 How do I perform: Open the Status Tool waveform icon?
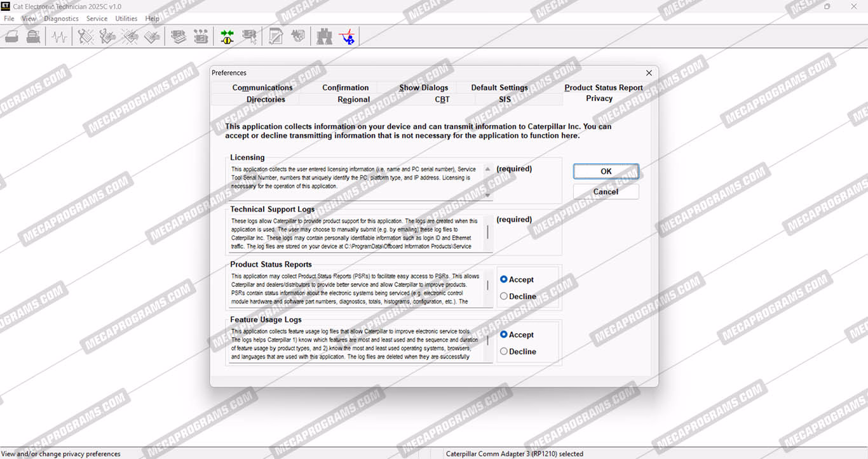click(x=59, y=37)
